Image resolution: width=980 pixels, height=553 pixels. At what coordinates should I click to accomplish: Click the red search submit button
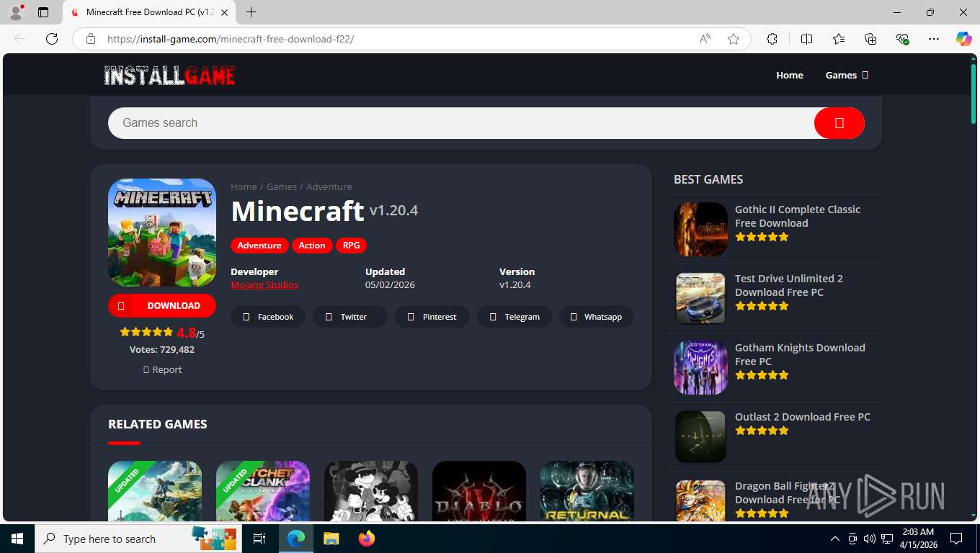pos(839,123)
